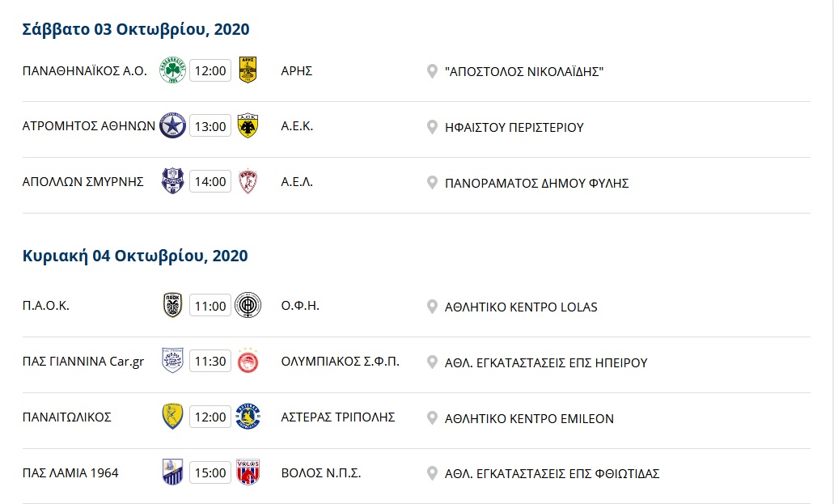This screenshot has width=834, height=504.
Task: Click the Aris yellow team crest
Action: (248, 70)
